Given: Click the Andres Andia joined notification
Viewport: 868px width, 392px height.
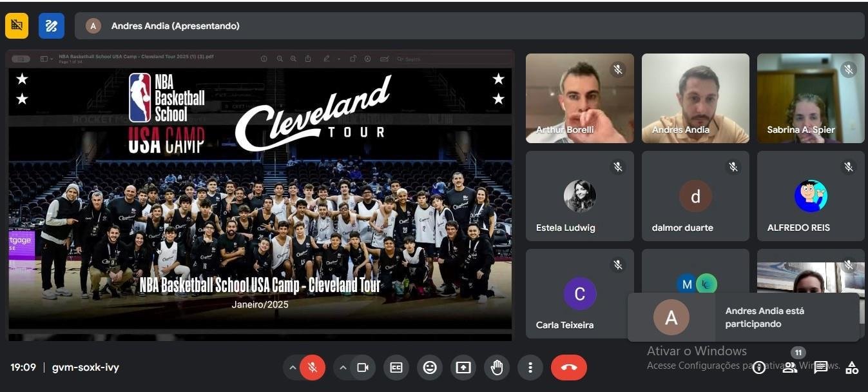Looking at the screenshot, I should pyautogui.click(x=744, y=317).
